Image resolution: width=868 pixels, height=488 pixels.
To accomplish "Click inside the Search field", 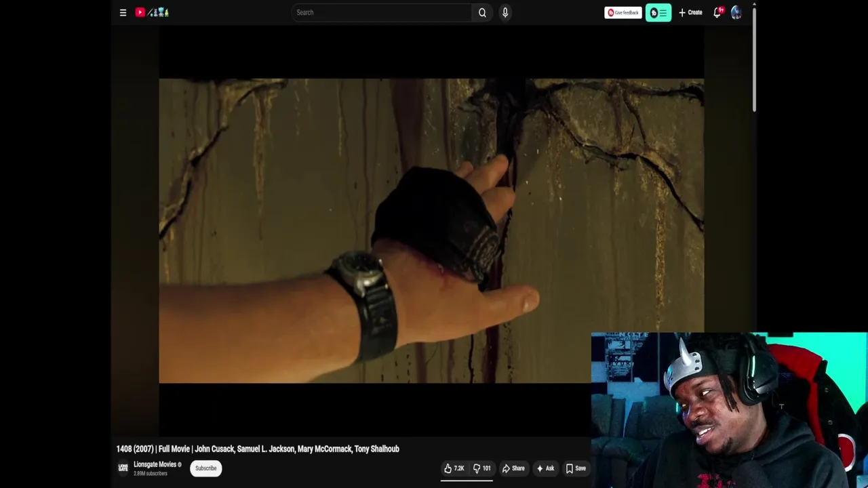I will [x=382, y=12].
